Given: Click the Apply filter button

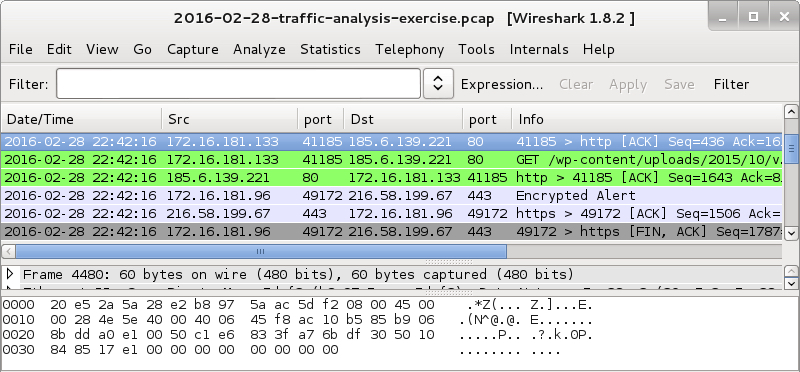Looking at the screenshot, I should (x=628, y=84).
